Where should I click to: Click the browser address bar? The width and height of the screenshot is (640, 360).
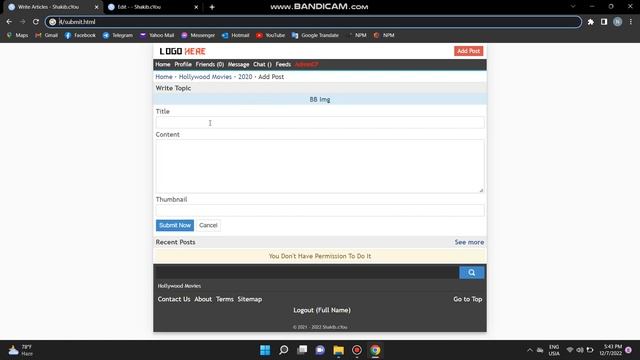coord(313,22)
